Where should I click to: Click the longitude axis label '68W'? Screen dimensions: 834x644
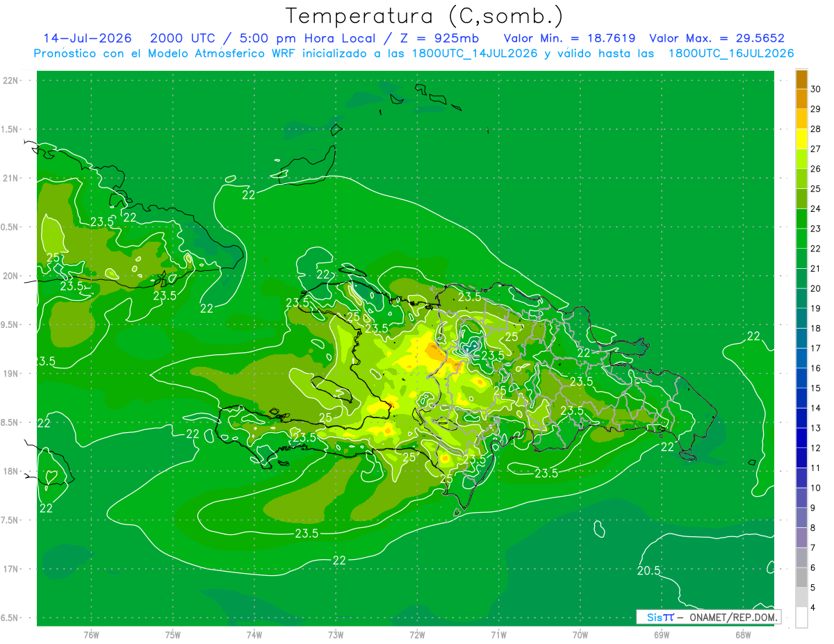(743, 634)
